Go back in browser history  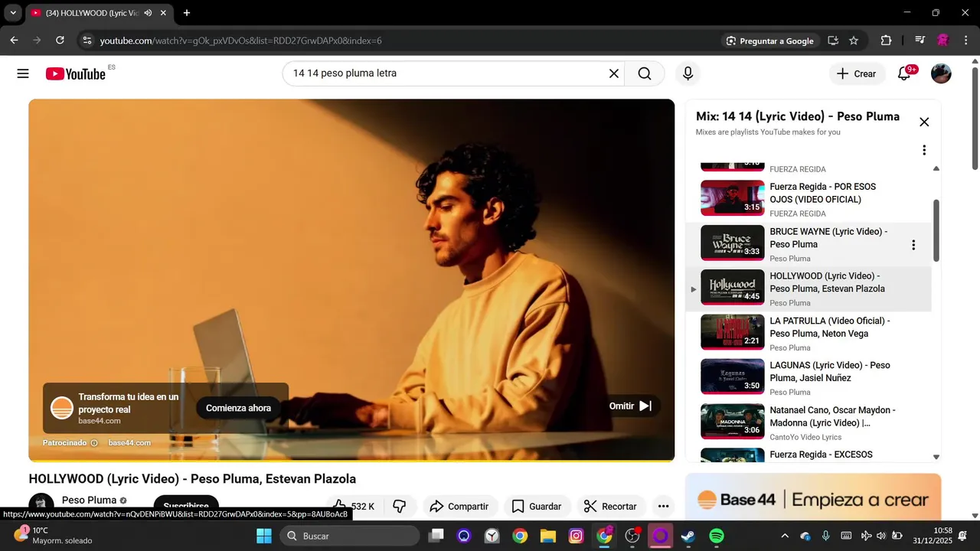click(x=14, y=41)
